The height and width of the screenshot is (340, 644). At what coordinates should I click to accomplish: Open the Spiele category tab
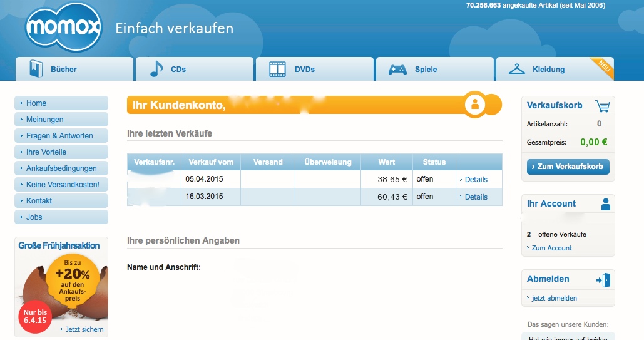coord(434,70)
